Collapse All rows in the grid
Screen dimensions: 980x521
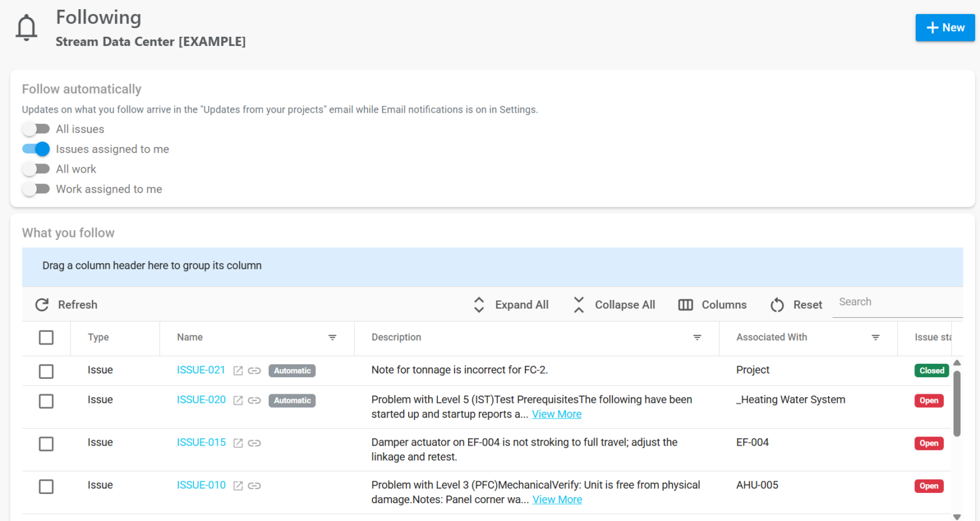(x=614, y=305)
